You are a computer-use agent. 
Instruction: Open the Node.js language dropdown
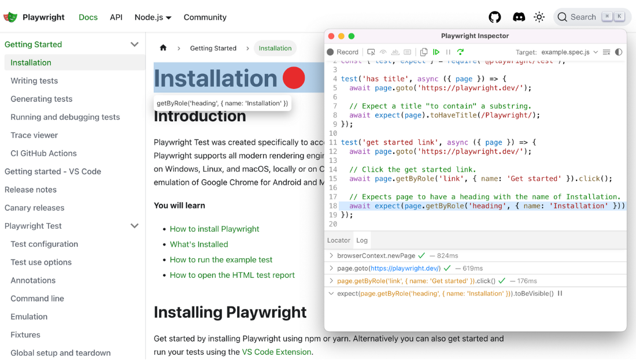point(153,17)
